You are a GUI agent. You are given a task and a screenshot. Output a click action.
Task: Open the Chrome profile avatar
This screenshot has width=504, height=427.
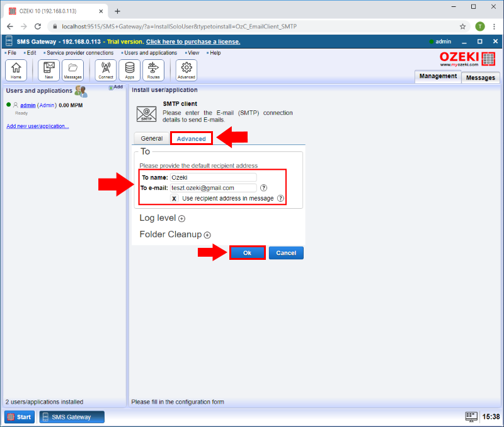pos(480,26)
